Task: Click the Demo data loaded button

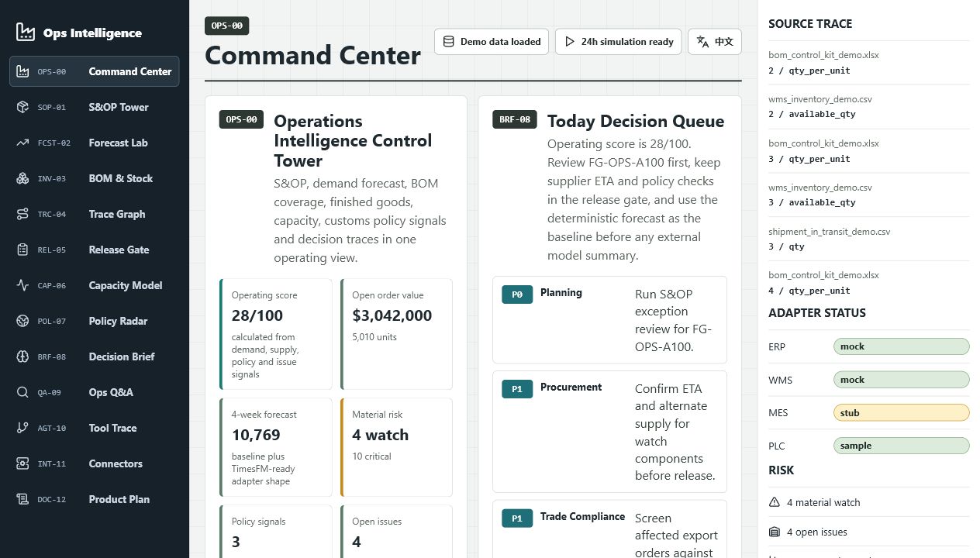Action: pyautogui.click(x=492, y=42)
